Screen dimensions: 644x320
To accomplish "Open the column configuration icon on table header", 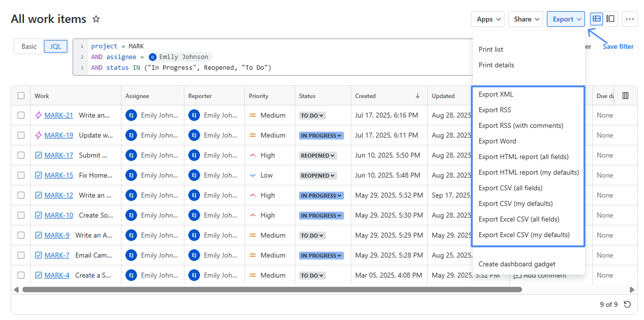I will (625, 95).
